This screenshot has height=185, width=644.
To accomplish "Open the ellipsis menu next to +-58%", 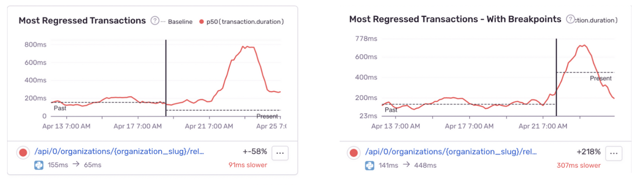I will click(x=280, y=153).
